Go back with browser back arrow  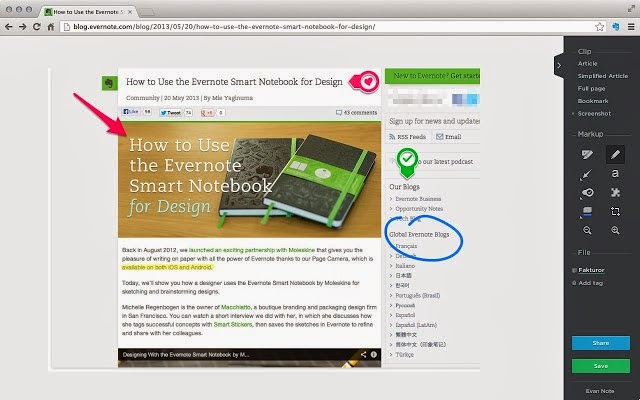pyautogui.click(x=9, y=27)
